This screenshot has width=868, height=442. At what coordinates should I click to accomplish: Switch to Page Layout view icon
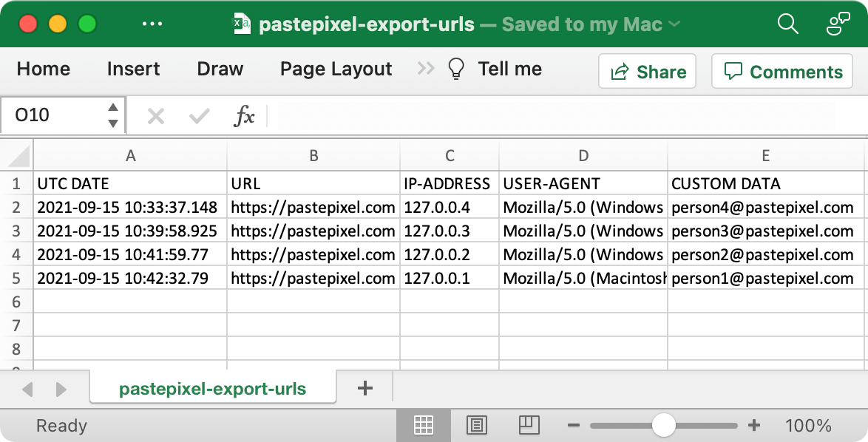tap(477, 425)
